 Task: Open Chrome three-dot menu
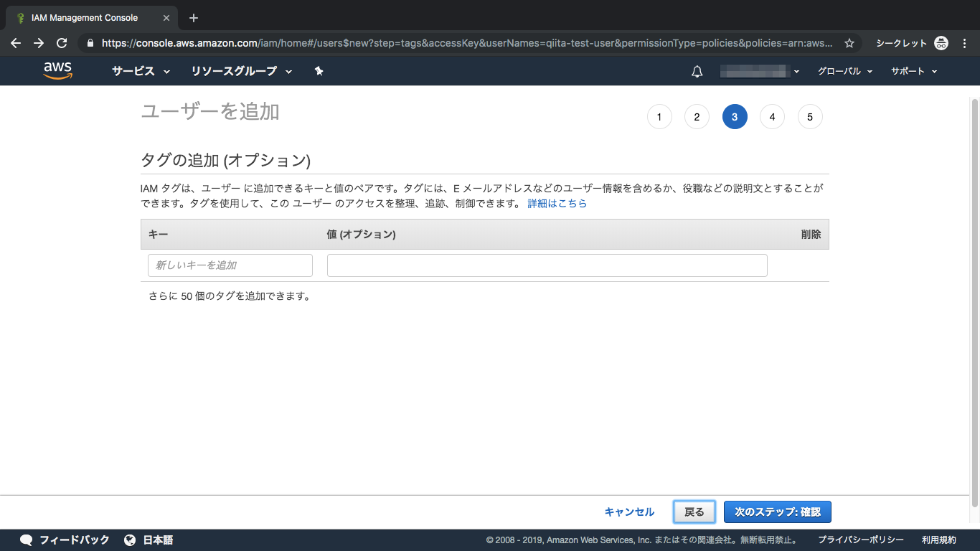pyautogui.click(x=964, y=43)
